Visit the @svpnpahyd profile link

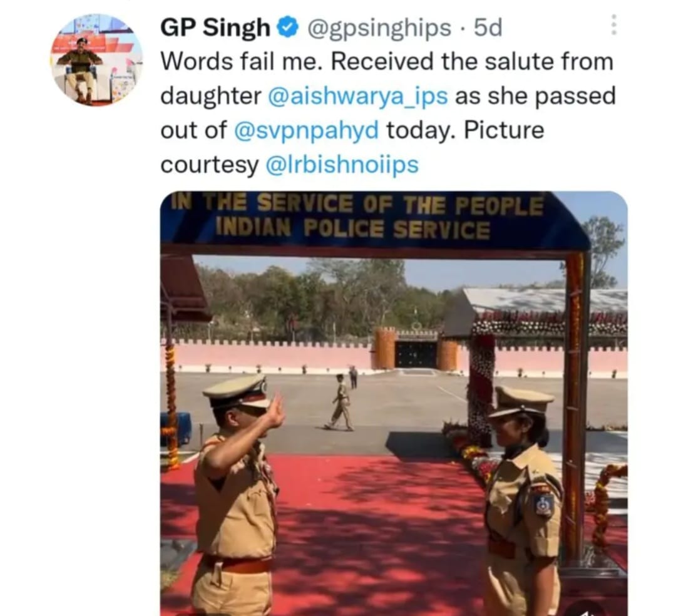(306, 130)
